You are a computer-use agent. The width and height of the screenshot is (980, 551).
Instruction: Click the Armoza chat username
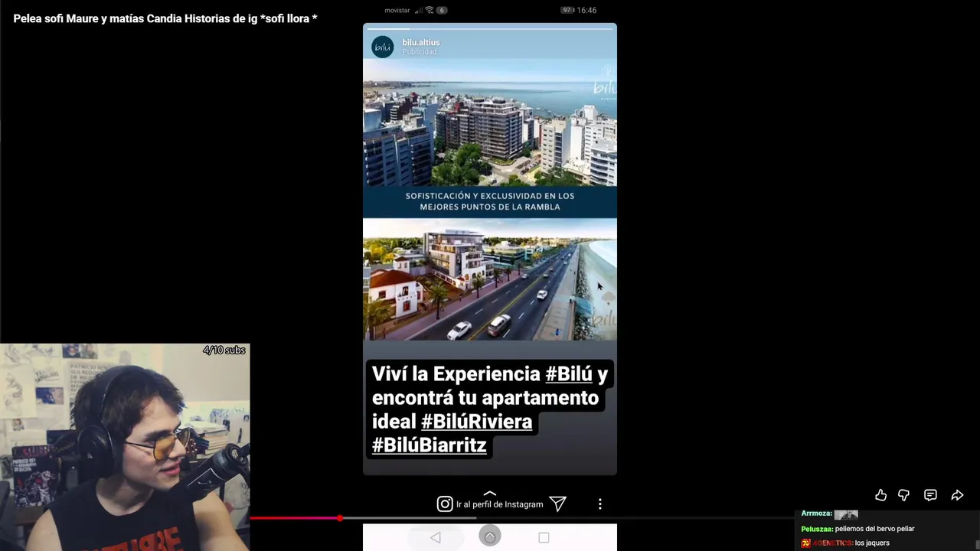coord(816,514)
